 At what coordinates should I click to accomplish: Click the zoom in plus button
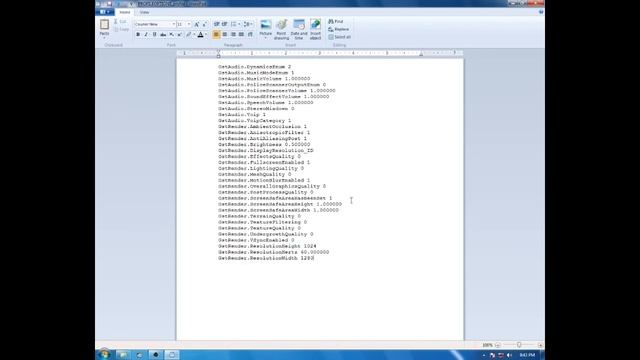coord(540,345)
